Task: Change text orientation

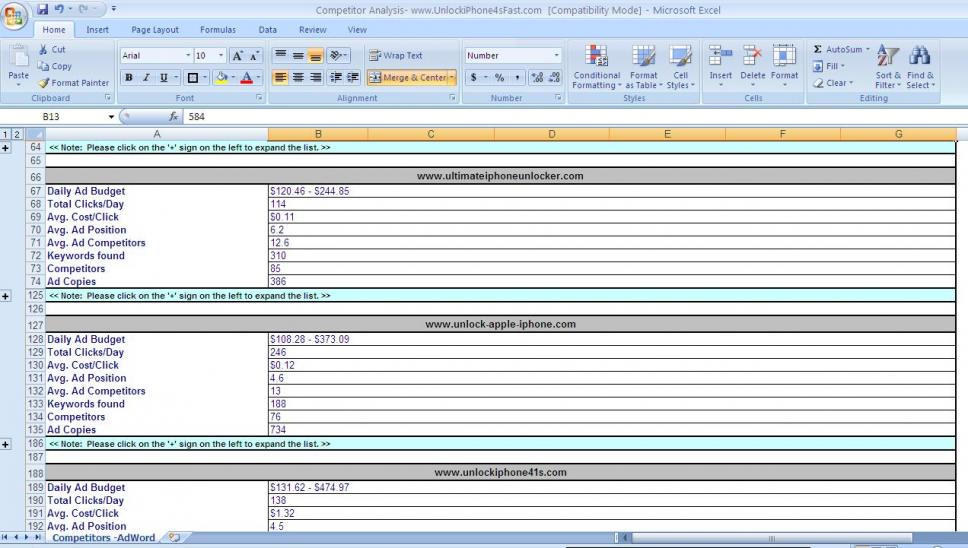Action: [336, 56]
